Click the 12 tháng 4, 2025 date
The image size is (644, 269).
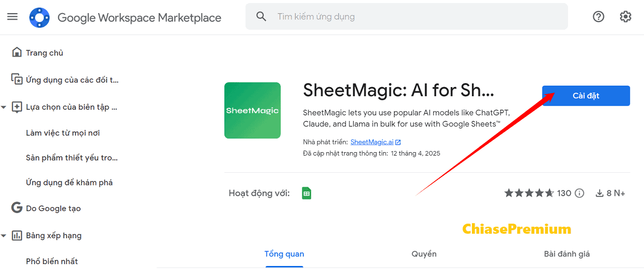coord(416,154)
